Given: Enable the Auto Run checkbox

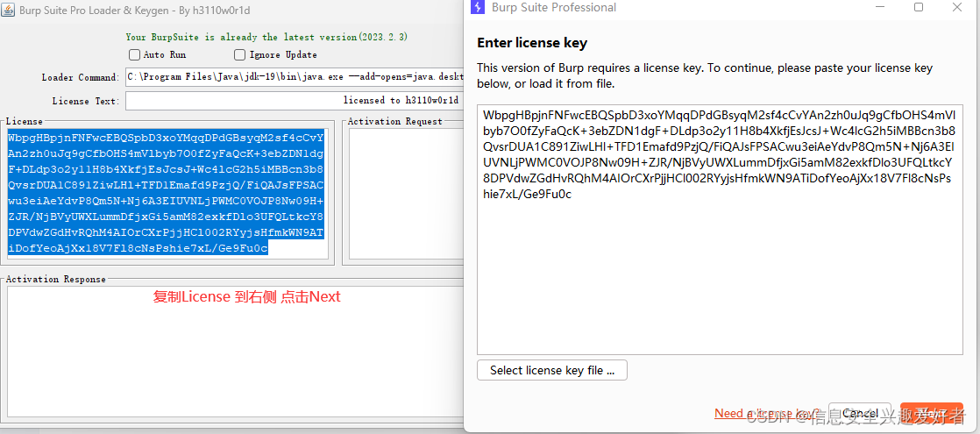Looking at the screenshot, I should point(134,54).
